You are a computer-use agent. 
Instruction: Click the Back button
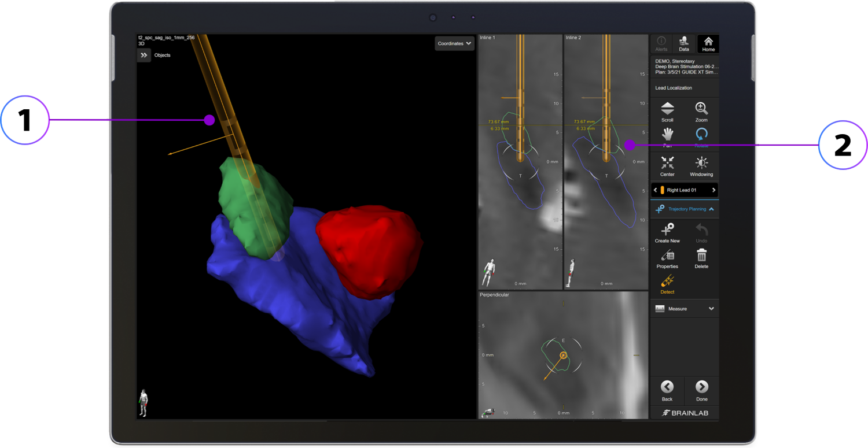667,391
